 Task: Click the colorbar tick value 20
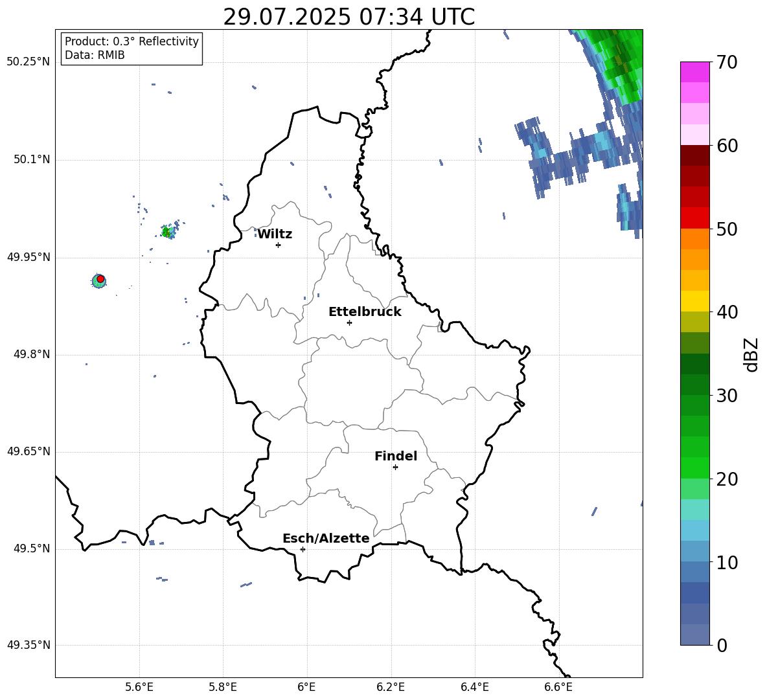point(727,479)
